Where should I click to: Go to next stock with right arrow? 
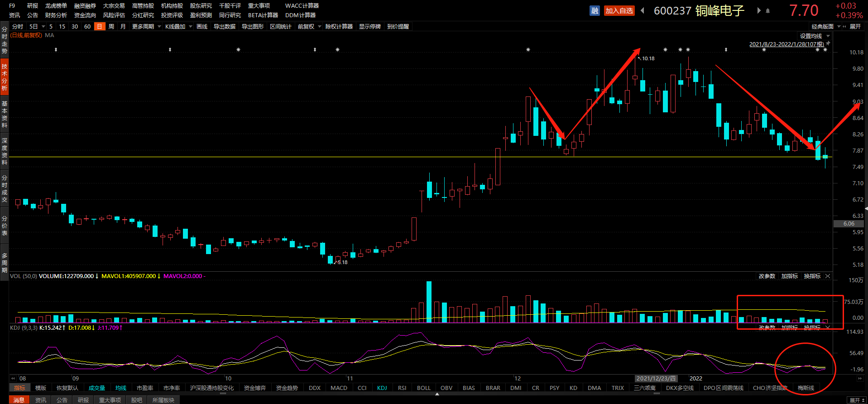(759, 10)
